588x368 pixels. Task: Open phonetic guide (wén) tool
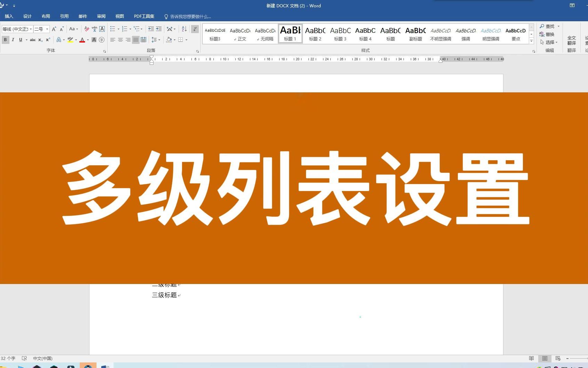pos(94,29)
